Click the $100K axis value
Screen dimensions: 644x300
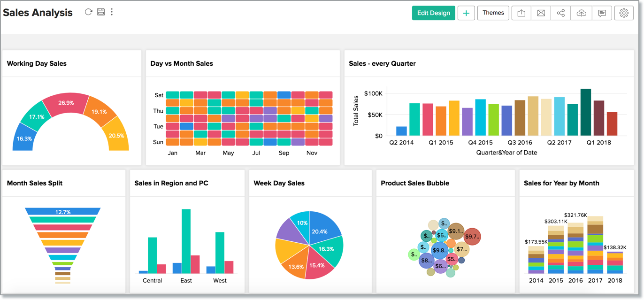click(373, 93)
